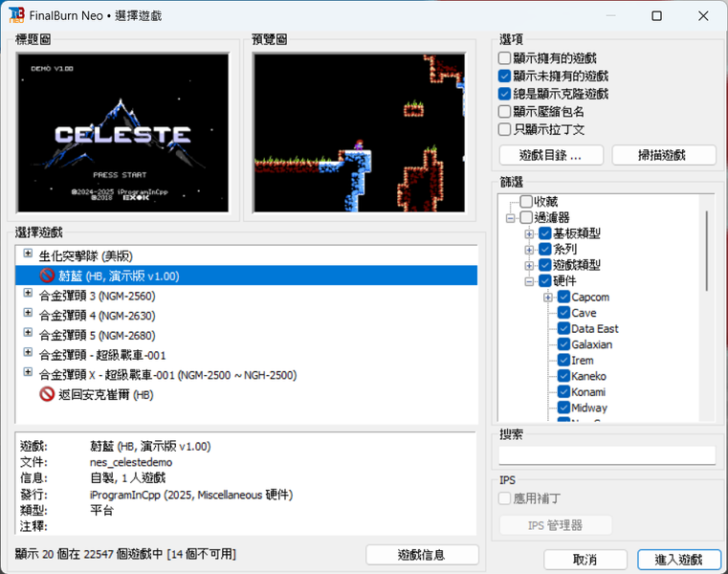The image size is (728, 574).
Task: Uncheck the Galaxian hardware checkbox
Action: click(x=563, y=344)
